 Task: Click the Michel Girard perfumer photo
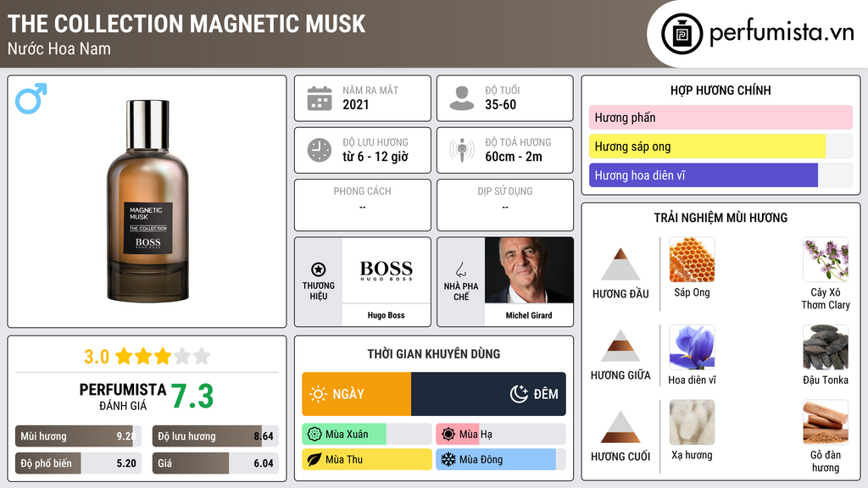pyautogui.click(x=529, y=270)
